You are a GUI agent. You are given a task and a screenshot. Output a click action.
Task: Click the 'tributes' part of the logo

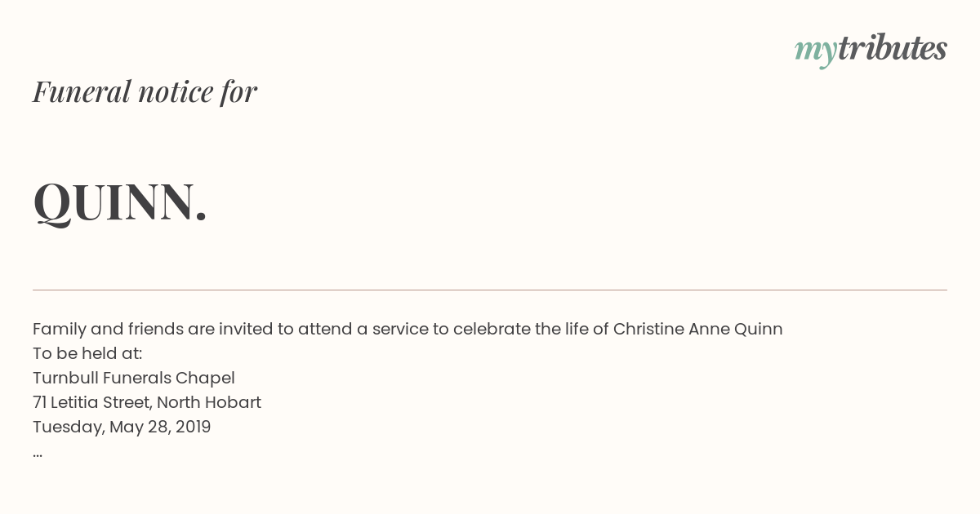click(x=893, y=48)
